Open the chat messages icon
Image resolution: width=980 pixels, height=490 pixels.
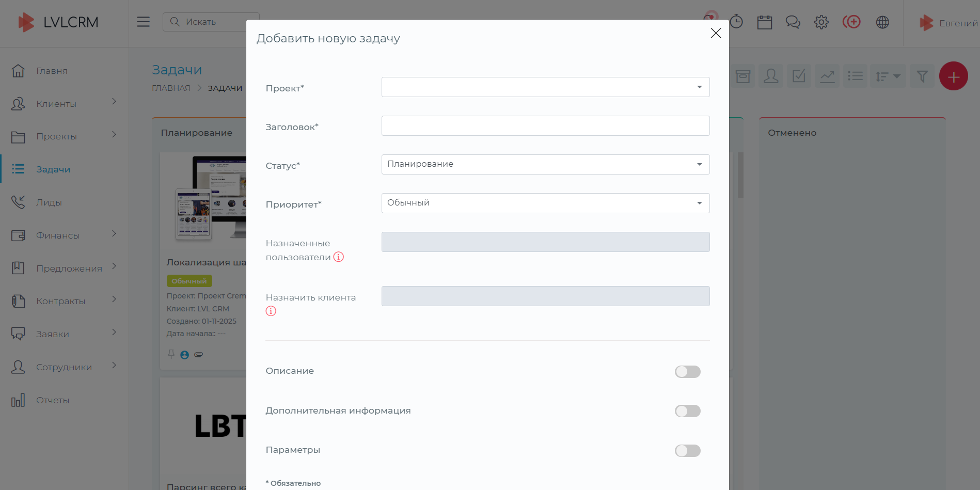click(x=793, y=22)
